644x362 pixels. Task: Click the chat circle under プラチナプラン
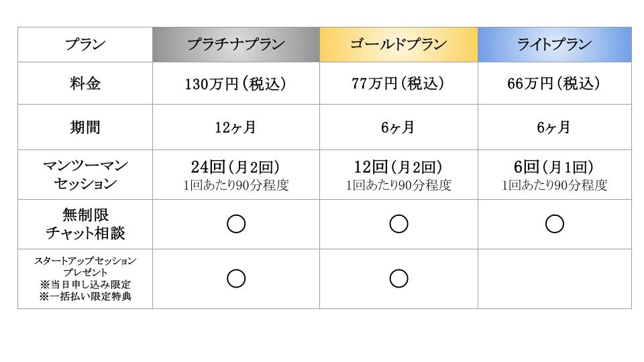pos(236,224)
